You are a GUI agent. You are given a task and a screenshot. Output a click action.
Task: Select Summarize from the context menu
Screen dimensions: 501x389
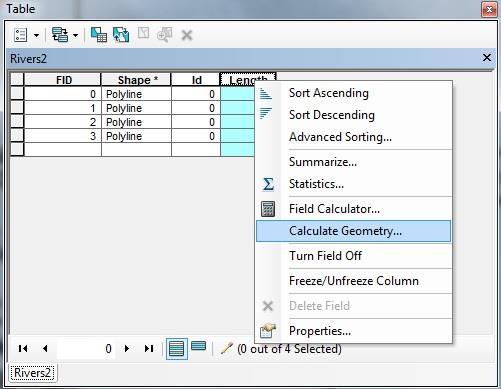(353, 162)
